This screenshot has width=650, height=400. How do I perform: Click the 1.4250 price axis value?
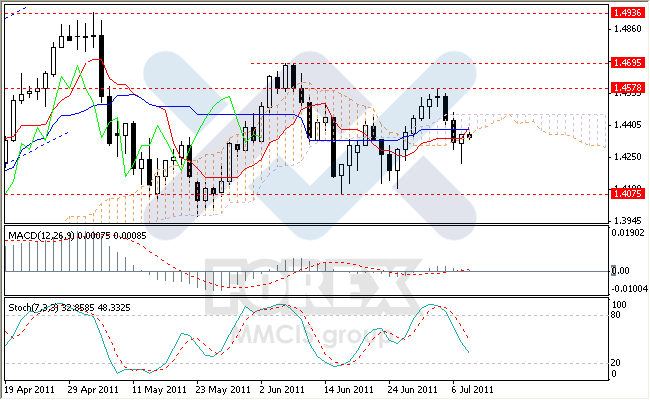click(x=628, y=157)
